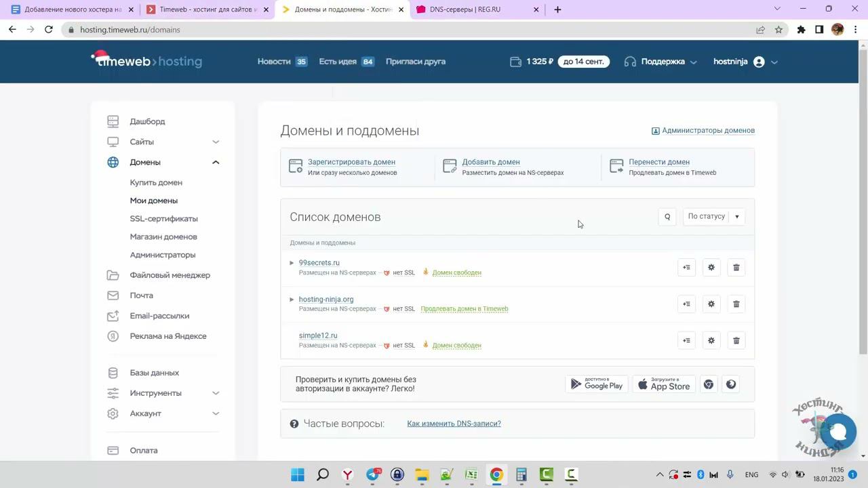
Task: Add subdomain to hosting-ninja.org via list-plus icon
Action: (686, 304)
